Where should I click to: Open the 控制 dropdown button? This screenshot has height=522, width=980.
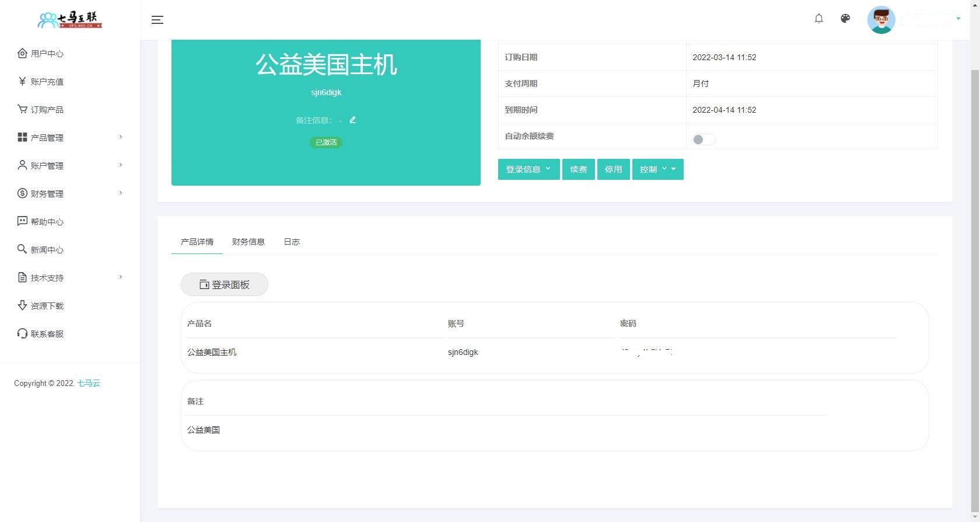658,169
